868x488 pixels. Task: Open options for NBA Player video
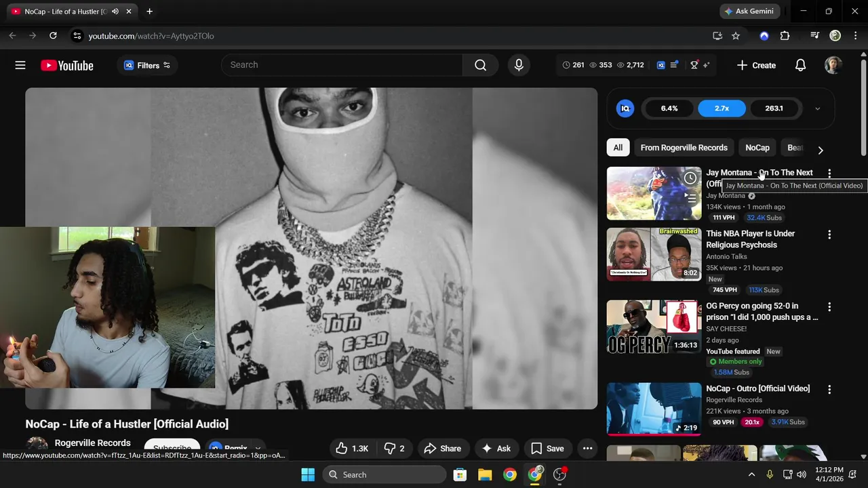click(x=829, y=235)
